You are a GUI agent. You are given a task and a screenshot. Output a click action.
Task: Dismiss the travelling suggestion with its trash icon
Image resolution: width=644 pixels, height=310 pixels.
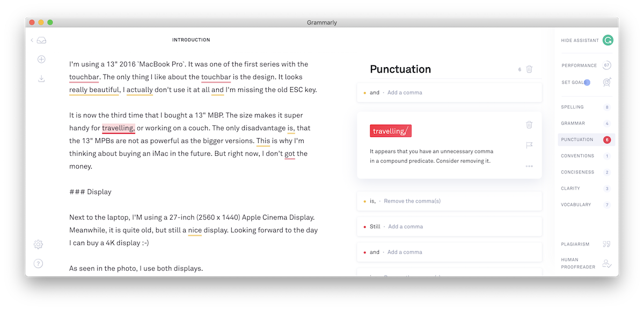529,125
